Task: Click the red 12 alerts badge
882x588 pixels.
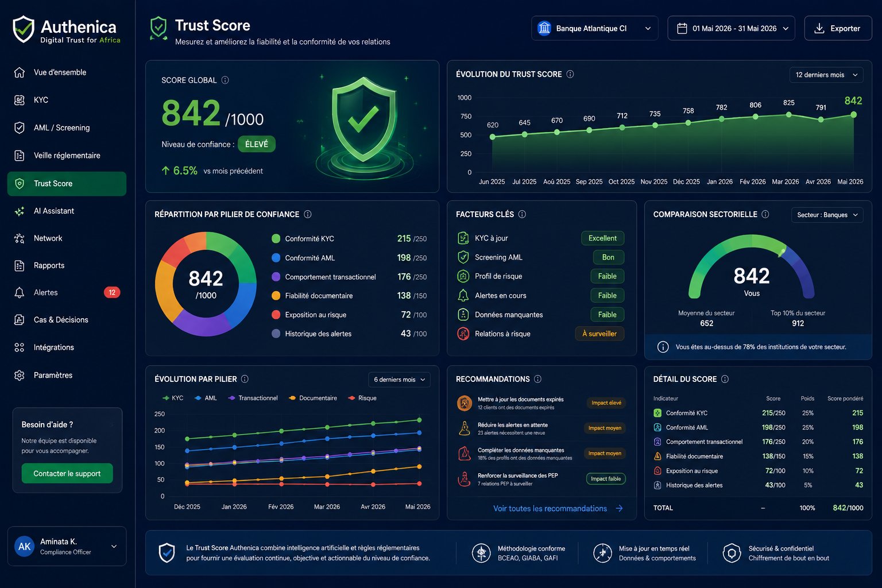Action: click(x=112, y=292)
